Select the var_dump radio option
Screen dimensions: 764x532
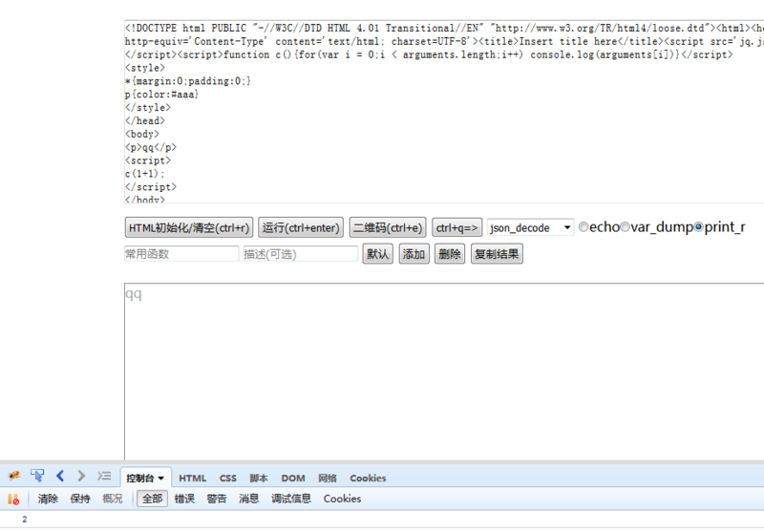coord(625,227)
